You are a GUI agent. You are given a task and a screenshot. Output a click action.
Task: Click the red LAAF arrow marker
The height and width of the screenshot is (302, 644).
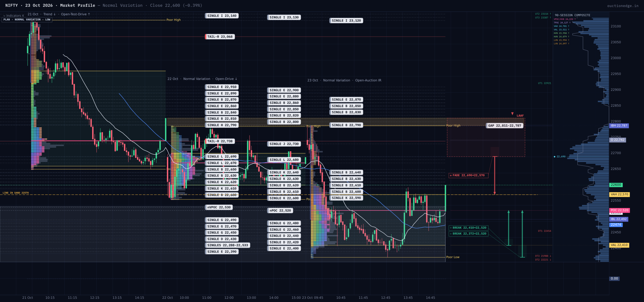pyautogui.click(x=512, y=114)
